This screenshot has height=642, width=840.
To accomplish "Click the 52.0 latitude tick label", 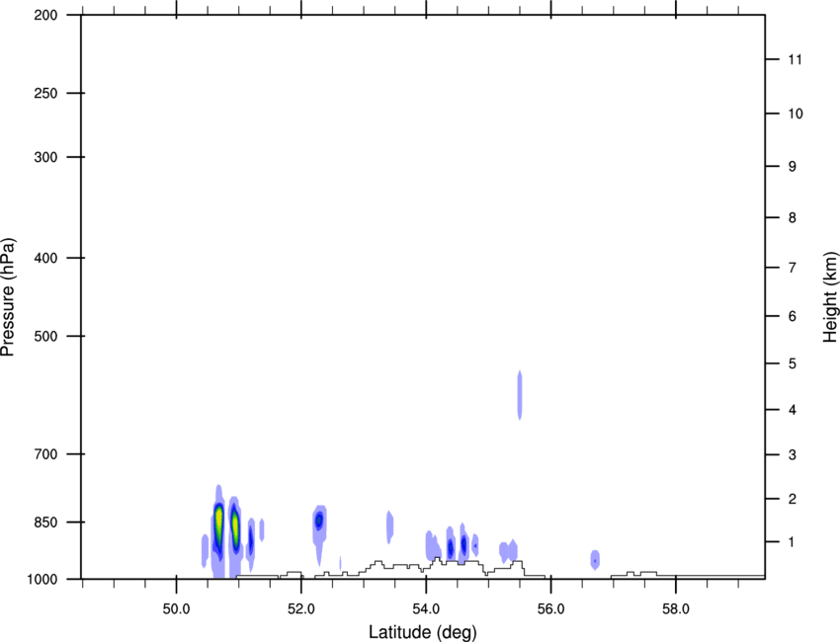I will tap(301, 609).
